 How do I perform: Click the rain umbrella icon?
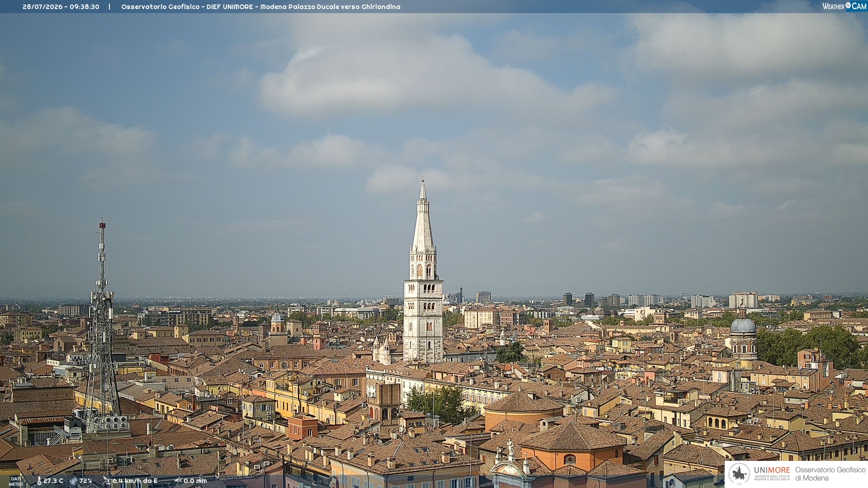178,481
